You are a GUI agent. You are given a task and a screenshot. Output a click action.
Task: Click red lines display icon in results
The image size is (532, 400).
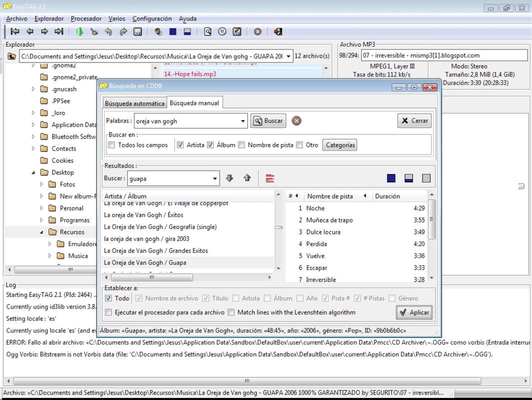(270, 178)
